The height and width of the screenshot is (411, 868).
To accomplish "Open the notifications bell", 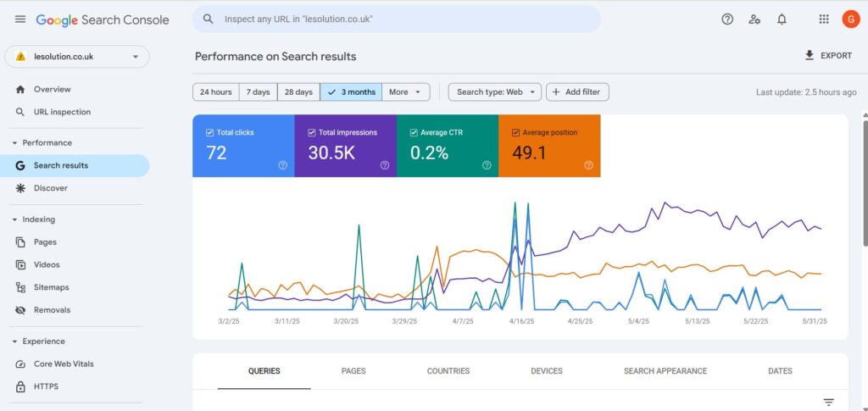I will [782, 19].
